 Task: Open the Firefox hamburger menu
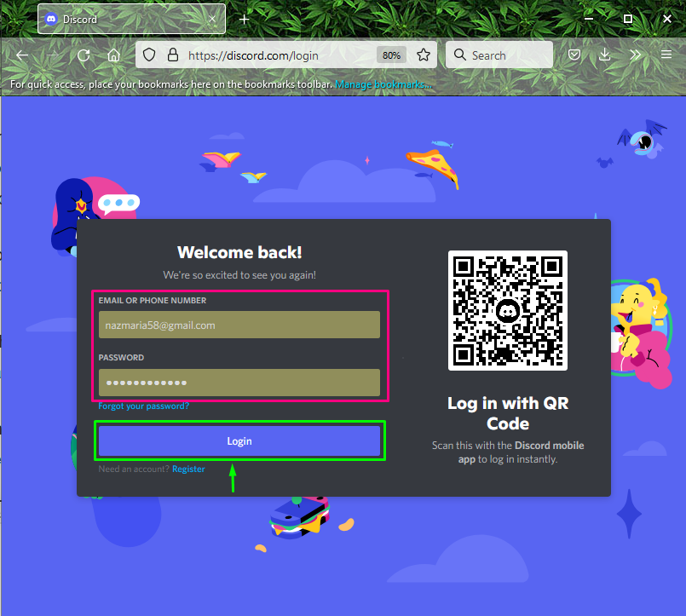pyautogui.click(x=666, y=55)
